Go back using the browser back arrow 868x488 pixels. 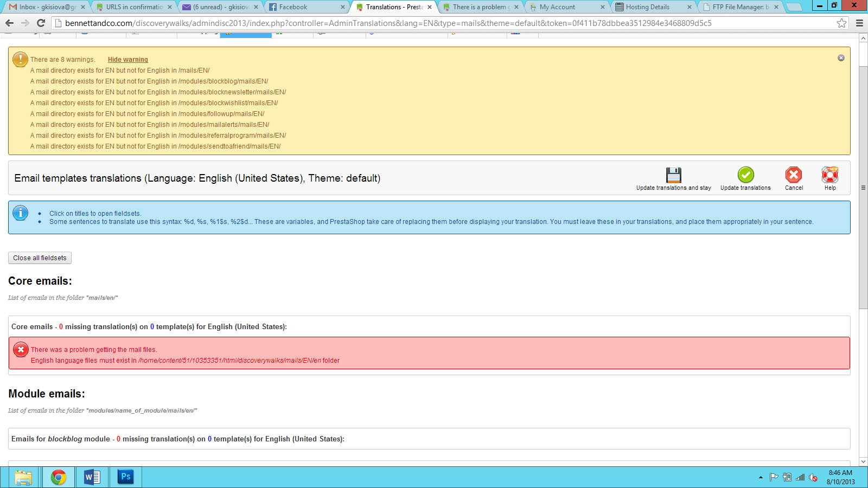9,23
